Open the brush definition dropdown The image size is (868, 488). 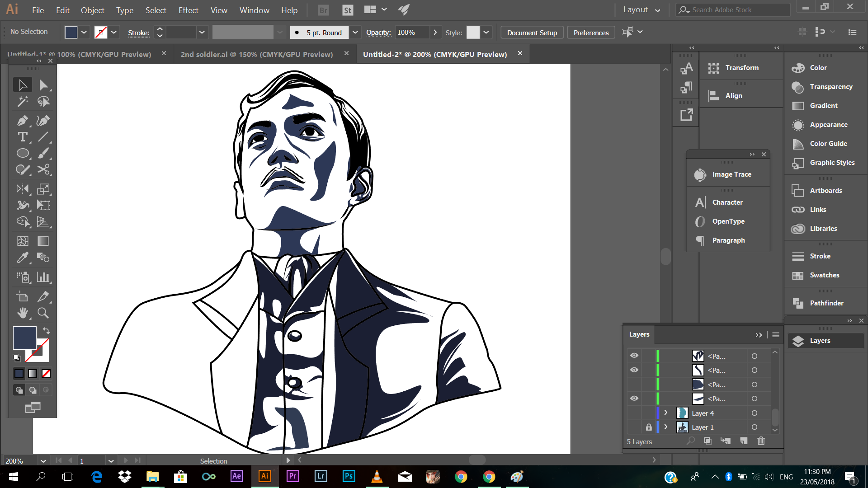pyautogui.click(x=355, y=32)
